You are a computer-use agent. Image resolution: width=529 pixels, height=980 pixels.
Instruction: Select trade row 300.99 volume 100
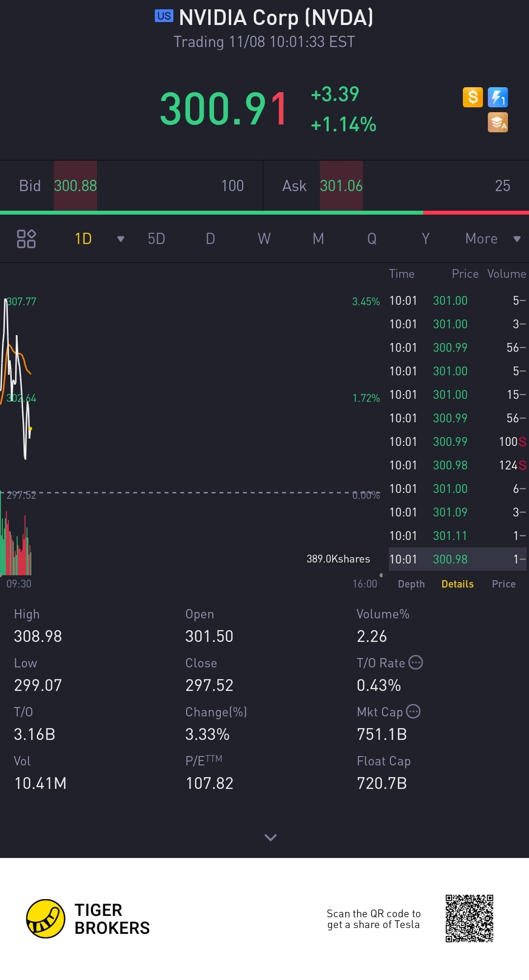pos(458,441)
